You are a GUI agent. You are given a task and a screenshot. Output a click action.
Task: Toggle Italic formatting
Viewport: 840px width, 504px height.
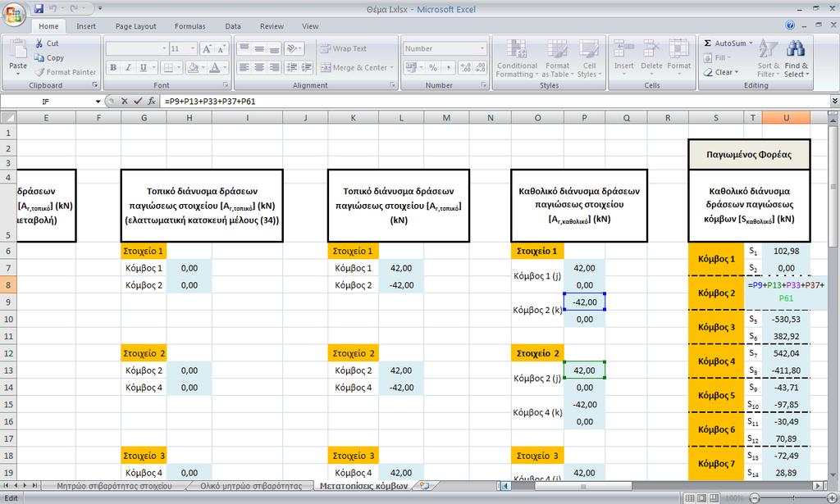(128, 67)
